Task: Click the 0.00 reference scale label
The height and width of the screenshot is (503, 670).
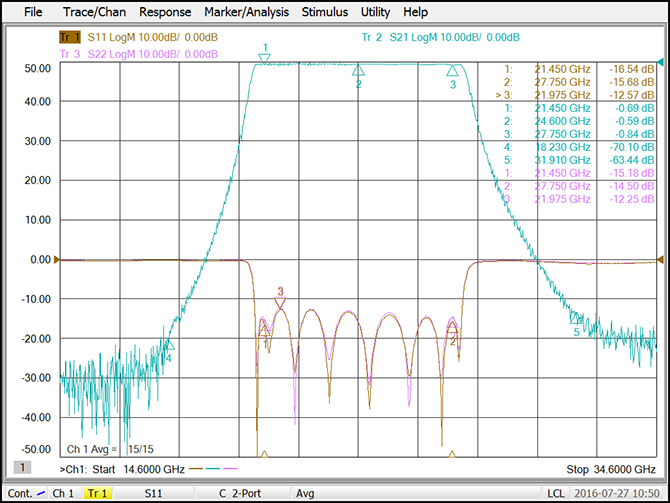Action: click(x=41, y=259)
